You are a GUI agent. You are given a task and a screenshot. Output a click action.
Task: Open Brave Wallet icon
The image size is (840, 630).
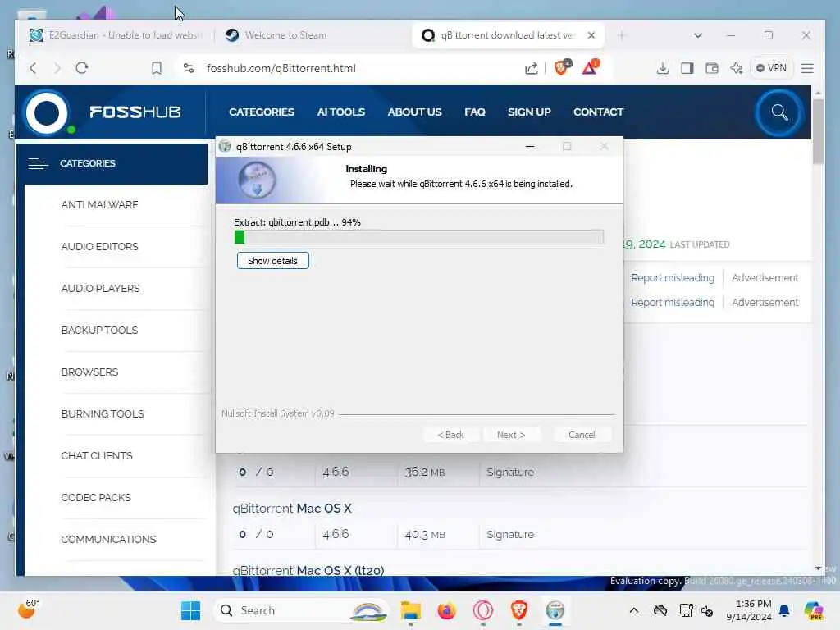712,68
